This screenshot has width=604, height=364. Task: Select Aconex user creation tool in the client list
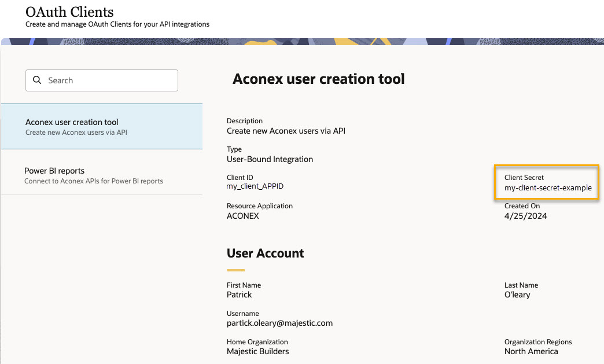pyautogui.click(x=102, y=126)
